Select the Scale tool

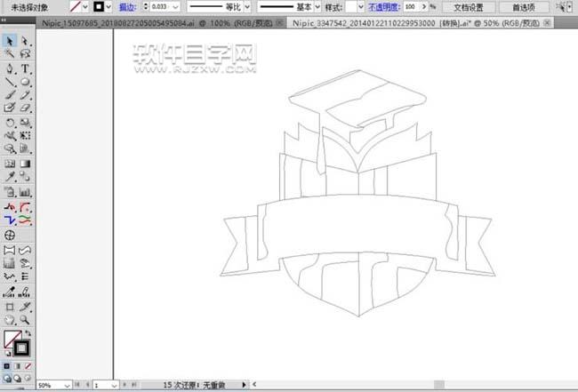[x=25, y=123]
